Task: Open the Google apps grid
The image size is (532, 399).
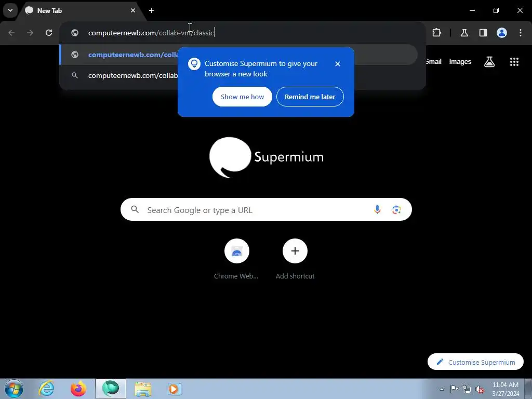Action: [x=514, y=62]
